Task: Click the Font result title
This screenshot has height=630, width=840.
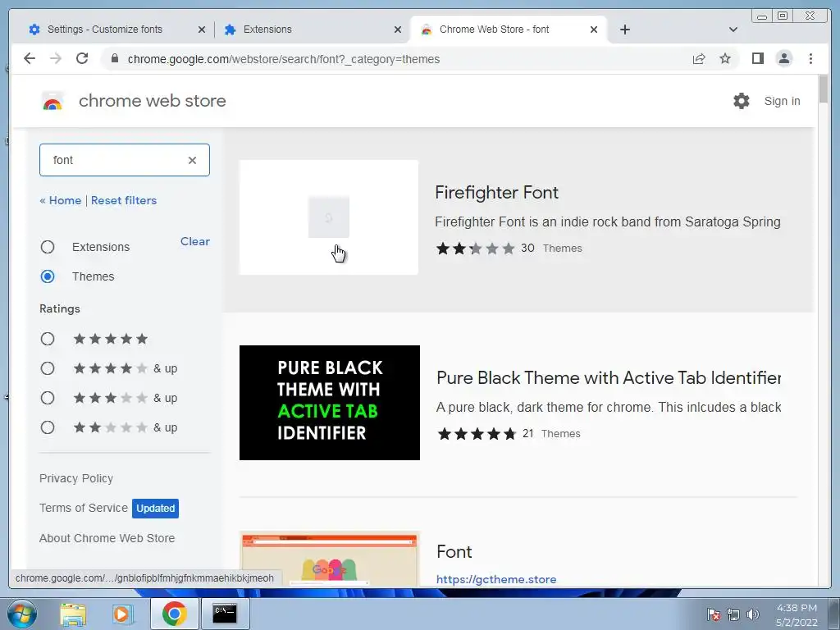Action: click(454, 552)
